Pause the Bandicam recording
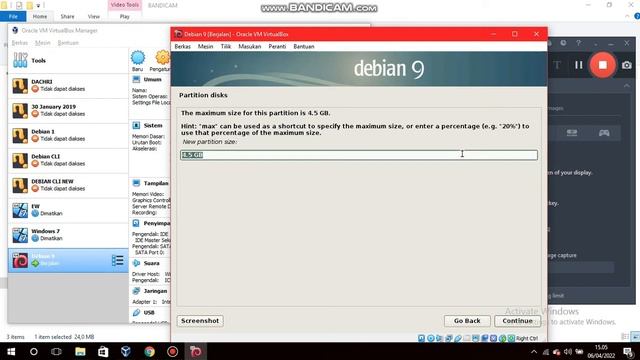Viewport: 640px width, 360px height. 579,65
